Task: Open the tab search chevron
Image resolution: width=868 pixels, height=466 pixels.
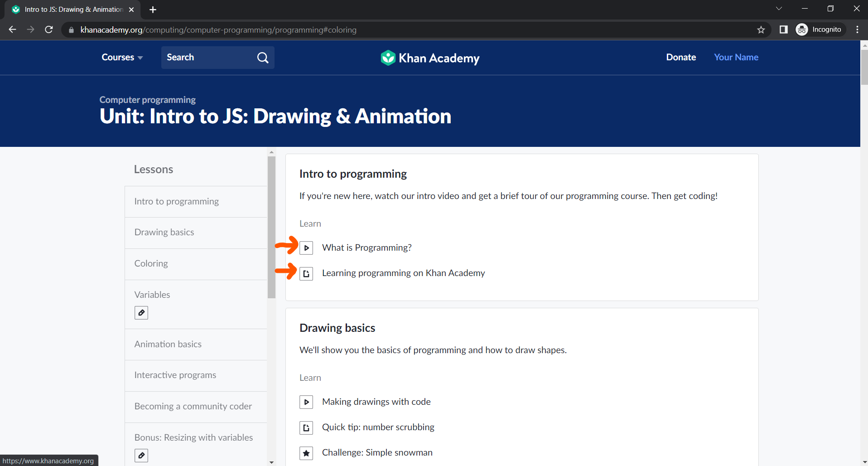Action: tap(779, 8)
